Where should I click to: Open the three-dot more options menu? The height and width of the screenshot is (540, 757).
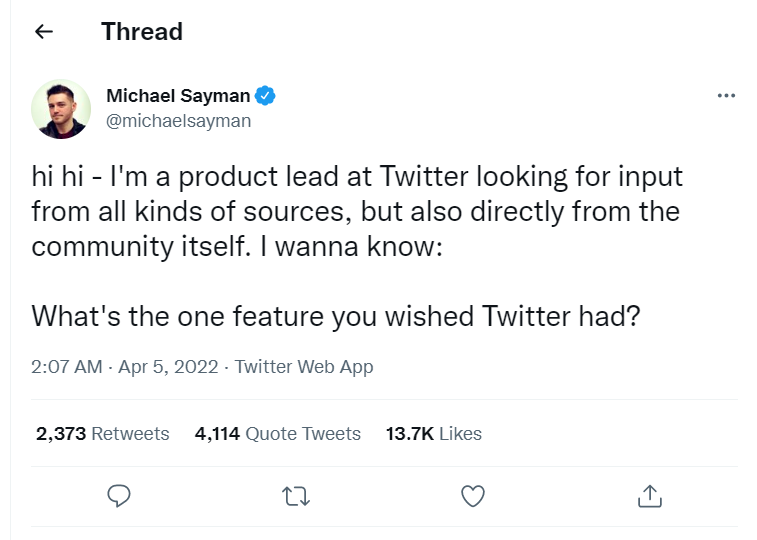727,96
